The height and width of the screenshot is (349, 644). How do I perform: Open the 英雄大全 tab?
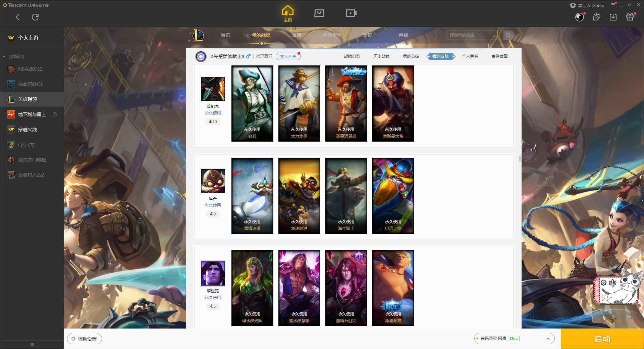coord(332,35)
